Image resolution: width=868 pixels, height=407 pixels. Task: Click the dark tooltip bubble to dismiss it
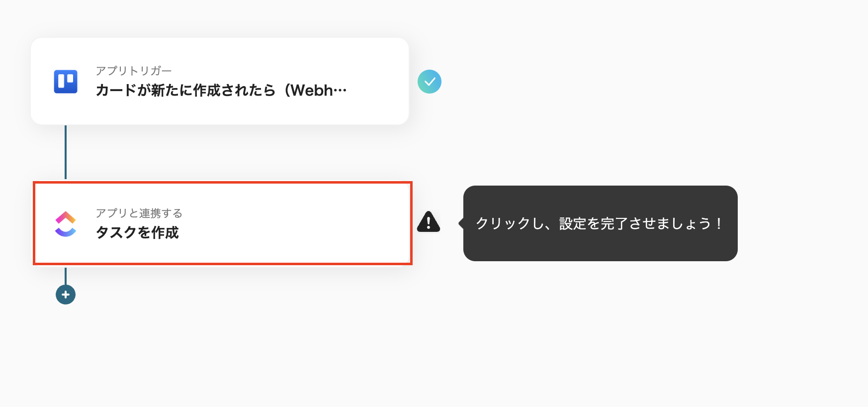[600, 223]
